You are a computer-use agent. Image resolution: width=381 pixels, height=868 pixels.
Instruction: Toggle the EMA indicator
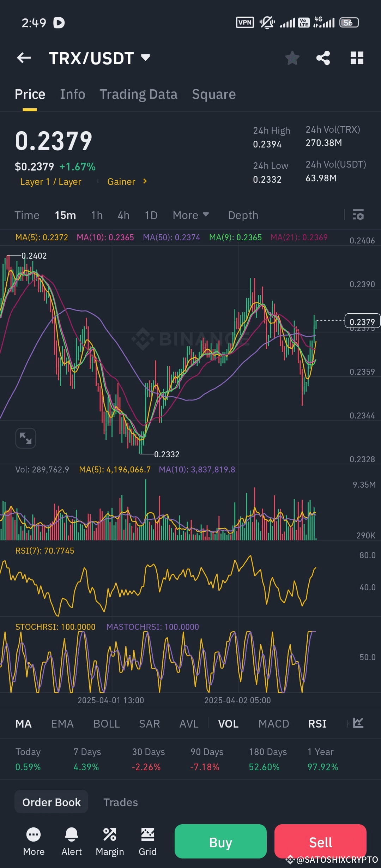click(x=62, y=724)
